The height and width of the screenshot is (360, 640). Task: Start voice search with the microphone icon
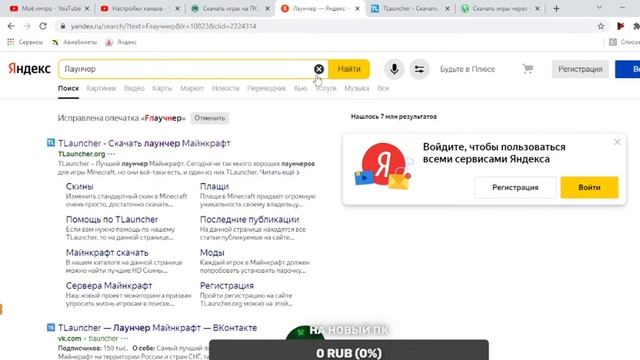pyautogui.click(x=394, y=69)
